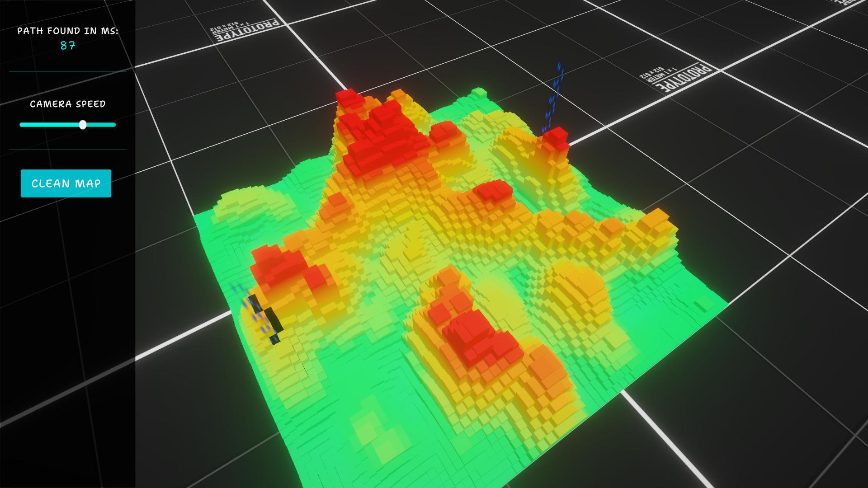Click right end of Camera Speed track
Screen dimensions: 868x488
pyautogui.click(x=114, y=125)
